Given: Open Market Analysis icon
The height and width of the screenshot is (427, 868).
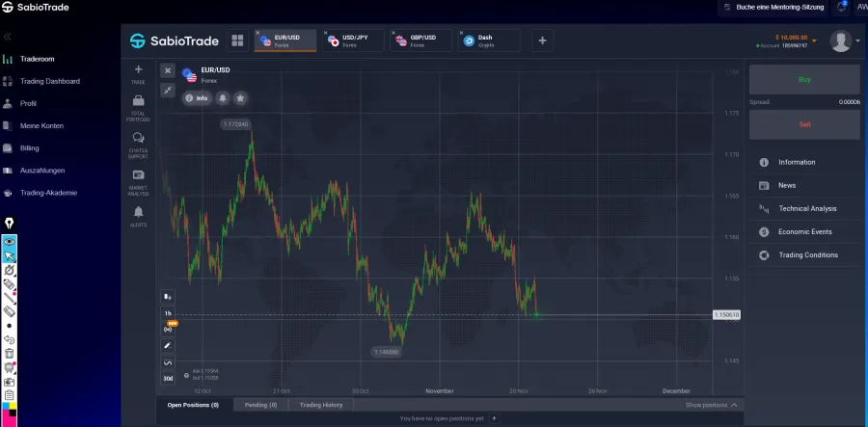Looking at the screenshot, I should tap(138, 174).
